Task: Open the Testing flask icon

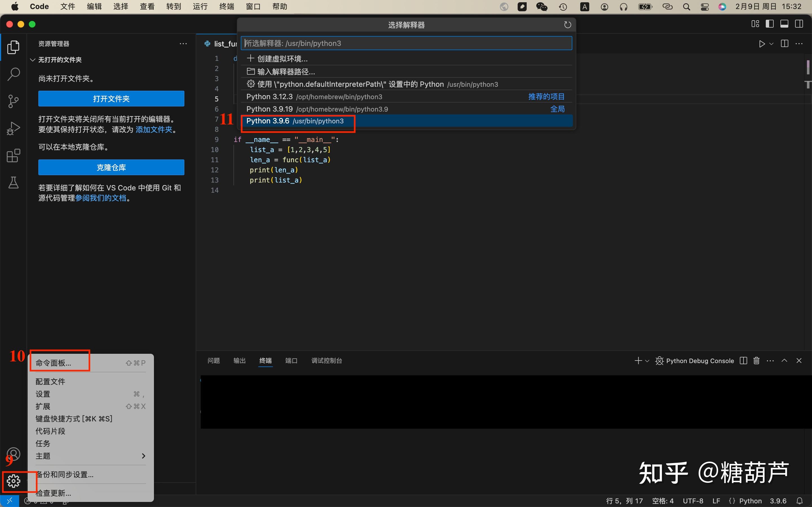Action: coord(14,183)
